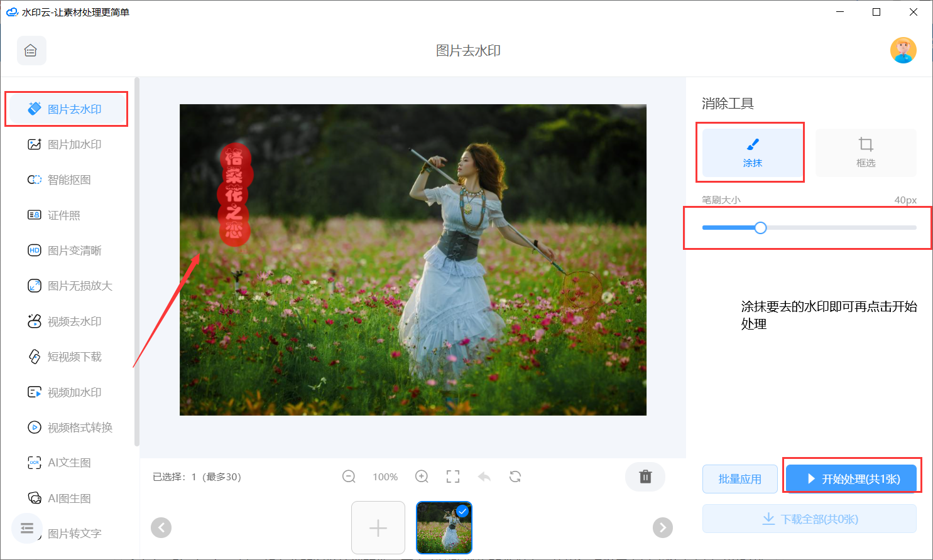Select the flower field image thumbnail

pyautogui.click(x=444, y=528)
